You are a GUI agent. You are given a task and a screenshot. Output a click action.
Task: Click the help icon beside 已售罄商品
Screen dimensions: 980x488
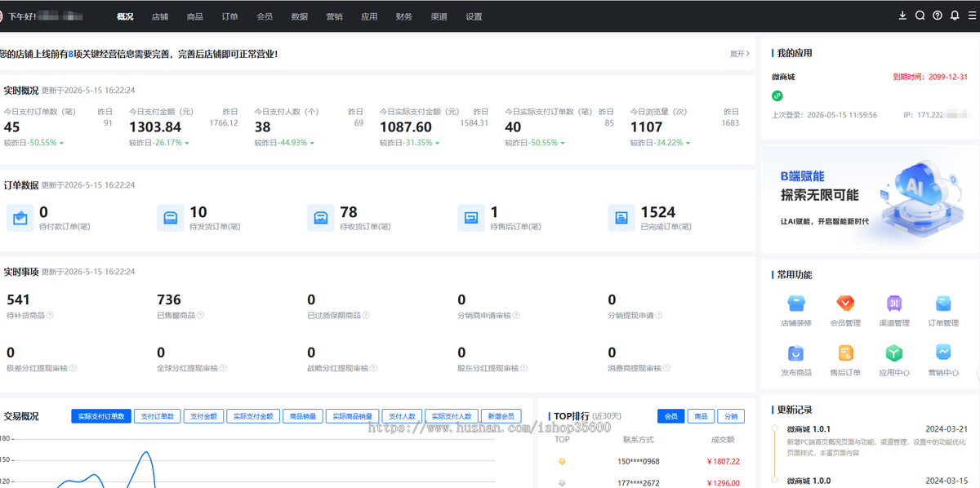200,315
